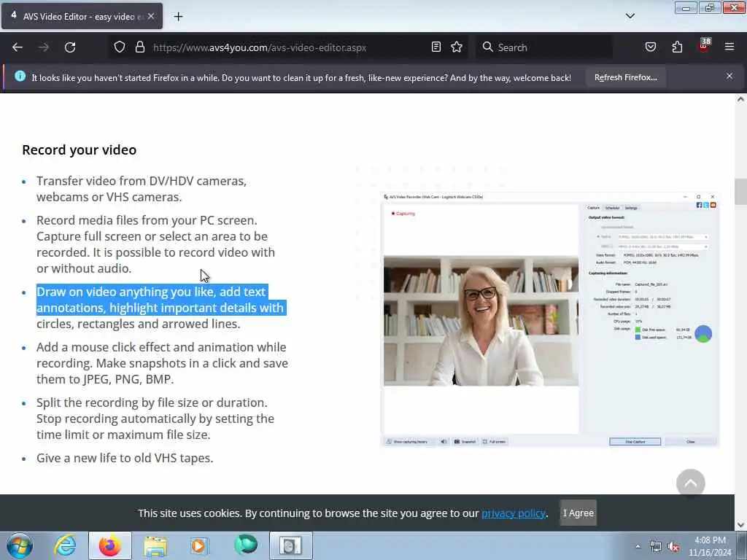Click the Stop Capture button in screenshot
Image resolution: width=747 pixels, height=560 pixels.
pos(635,441)
